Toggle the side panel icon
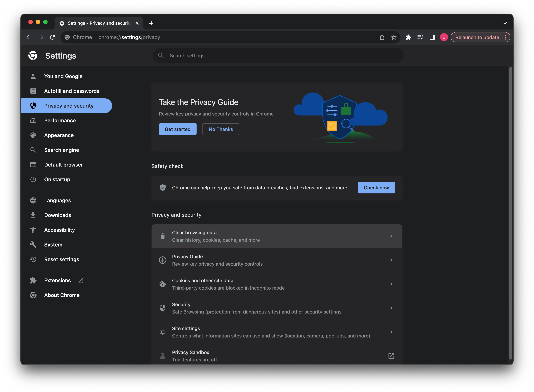Image resolution: width=534 pixels, height=392 pixels. (x=432, y=37)
